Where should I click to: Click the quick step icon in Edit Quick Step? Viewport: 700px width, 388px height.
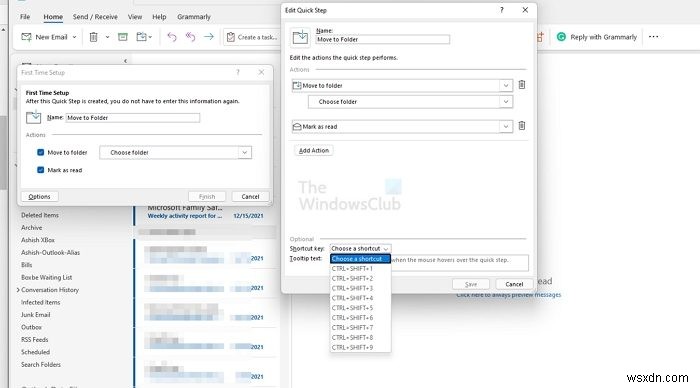tap(300, 37)
